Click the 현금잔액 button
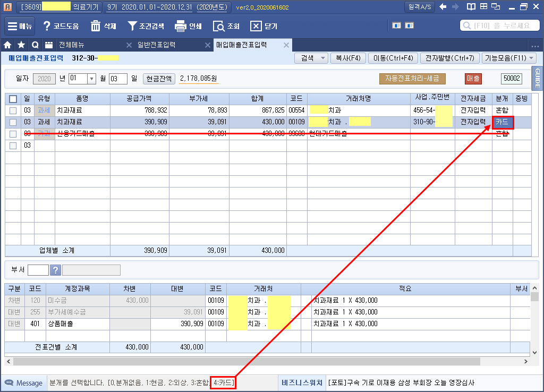This screenshot has height=392, width=544. pyautogui.click(x=159, y=79)
